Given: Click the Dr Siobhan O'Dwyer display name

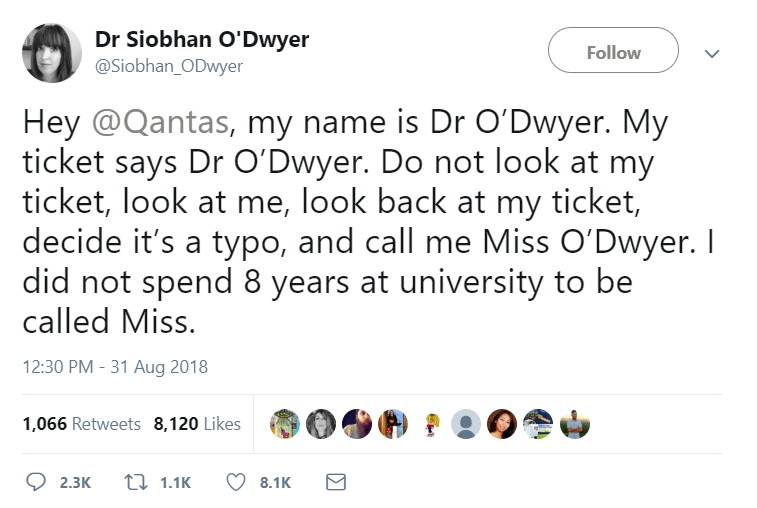Looking at the screenshot, I should 201,40.
